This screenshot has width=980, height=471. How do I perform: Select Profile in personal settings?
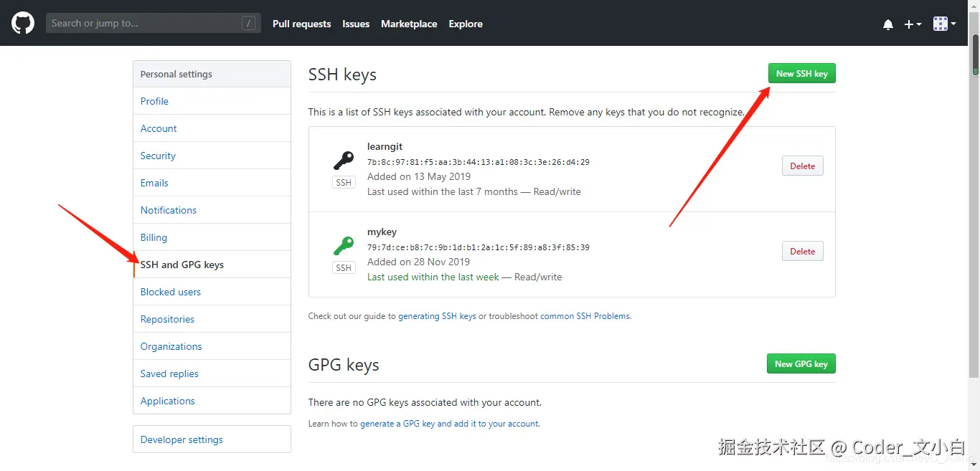pyautogui.click(x=212, y=101)
